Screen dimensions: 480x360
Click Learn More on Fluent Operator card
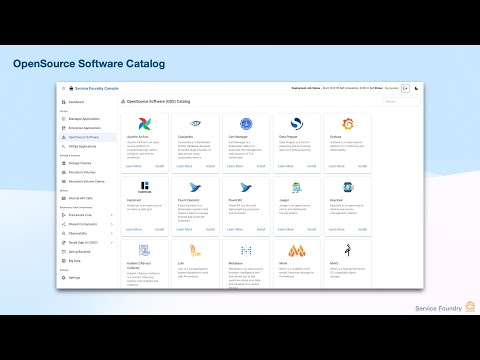(184, 229)
